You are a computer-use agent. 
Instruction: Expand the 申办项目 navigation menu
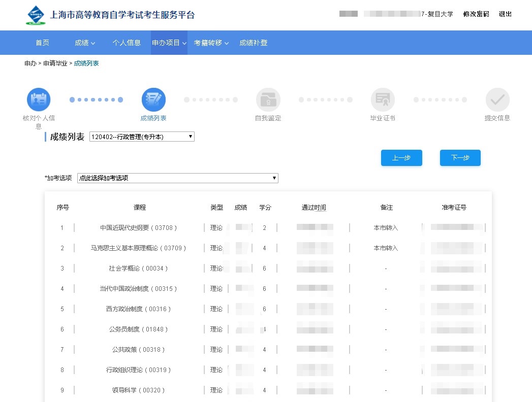(169, 43)
